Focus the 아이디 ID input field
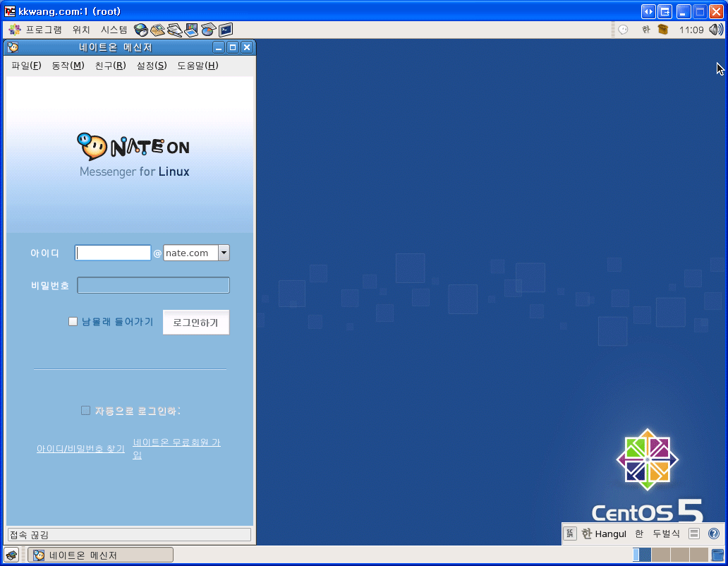 [113, 253]
